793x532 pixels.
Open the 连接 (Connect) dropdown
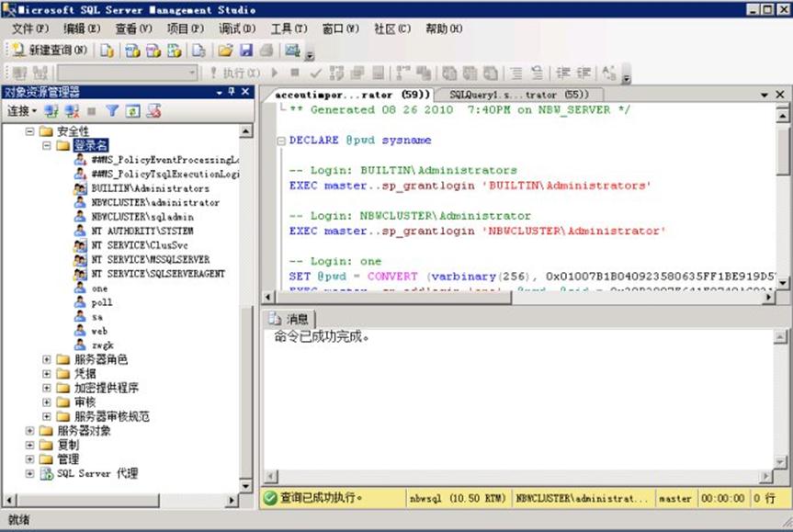click(x=22, y=111)
